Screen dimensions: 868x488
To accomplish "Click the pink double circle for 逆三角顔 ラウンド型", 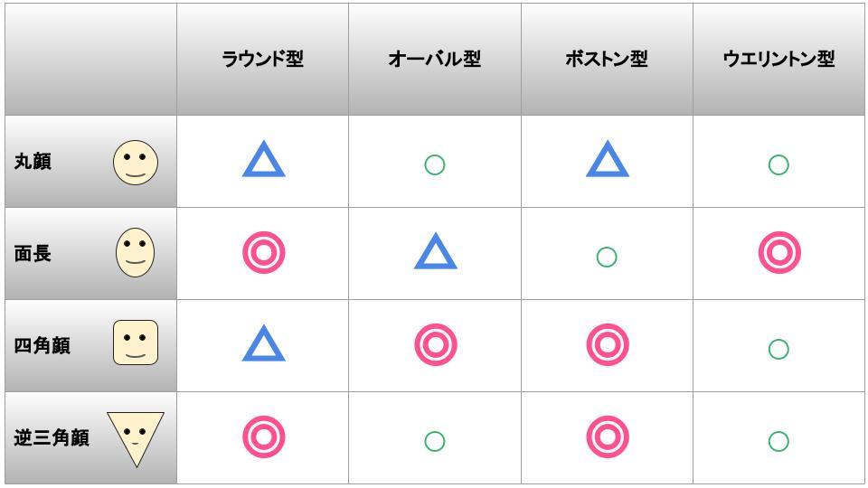I will tap(263, 437).
